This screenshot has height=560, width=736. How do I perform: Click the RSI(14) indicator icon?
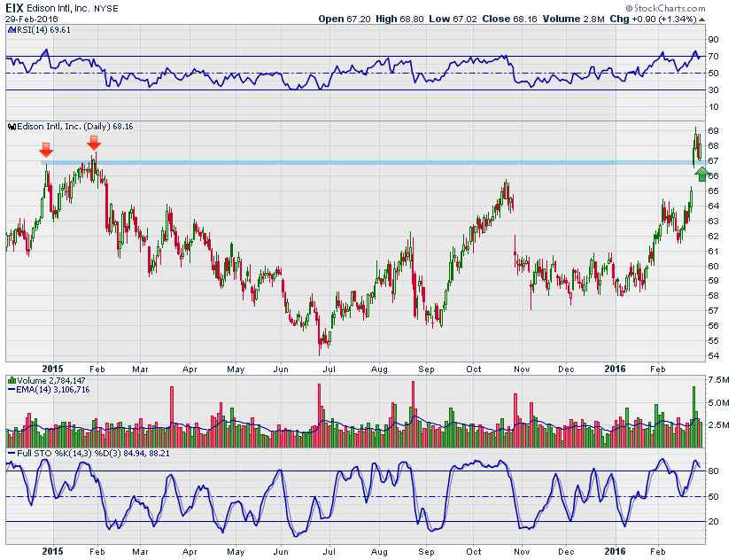click(12, 30)
